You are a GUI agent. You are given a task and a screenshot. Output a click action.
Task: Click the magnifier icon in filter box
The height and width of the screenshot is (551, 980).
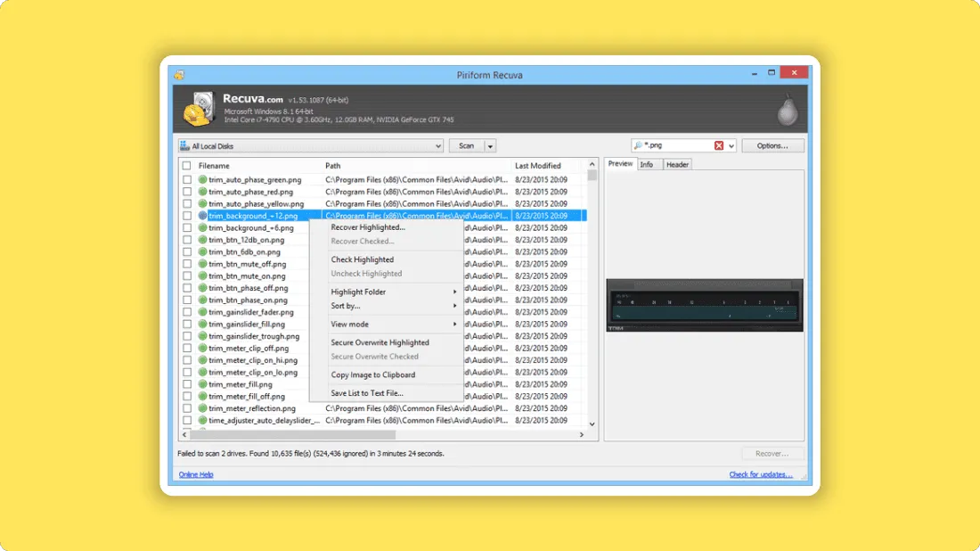click(x=638, y=145)
